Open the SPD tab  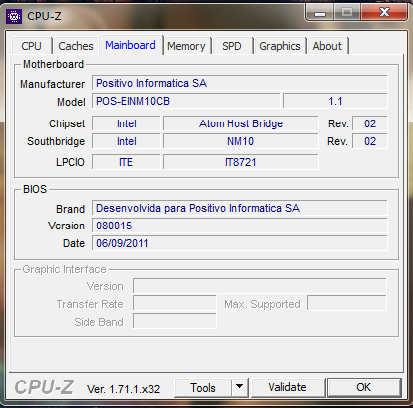click(232, 46)
